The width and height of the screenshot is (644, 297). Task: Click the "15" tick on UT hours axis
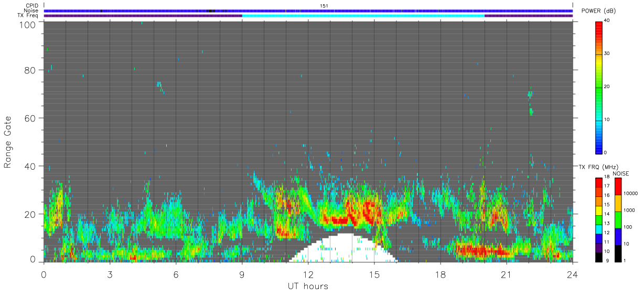coord(374,273)
